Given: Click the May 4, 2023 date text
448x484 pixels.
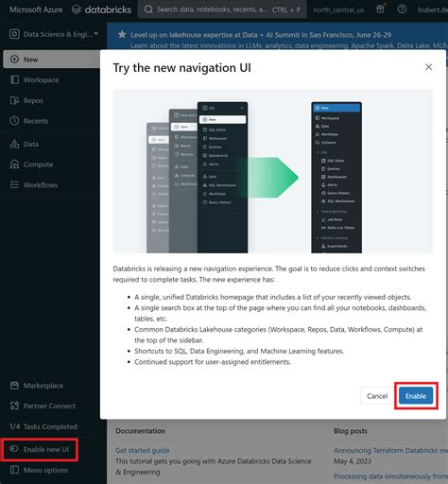Looking at the screenshot, I should coord(353,461).
